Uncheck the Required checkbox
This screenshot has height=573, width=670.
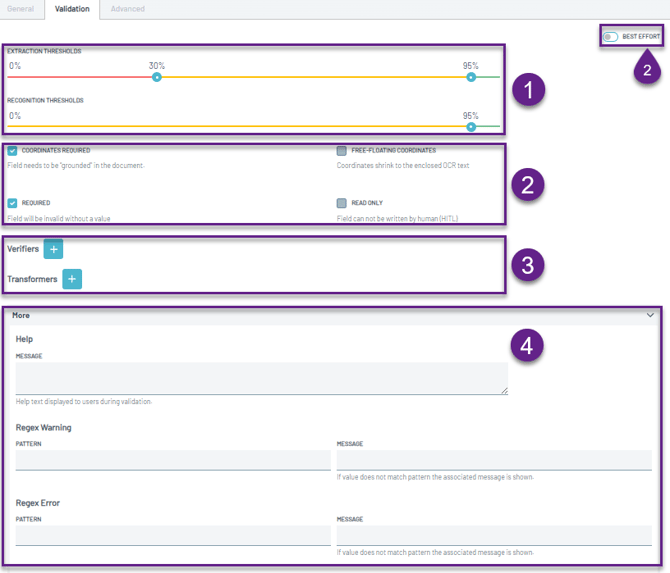(x=12, y=203)
